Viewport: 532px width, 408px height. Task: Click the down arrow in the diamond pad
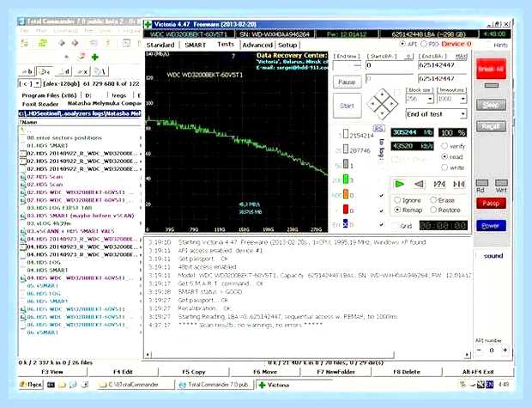(383, 113)
